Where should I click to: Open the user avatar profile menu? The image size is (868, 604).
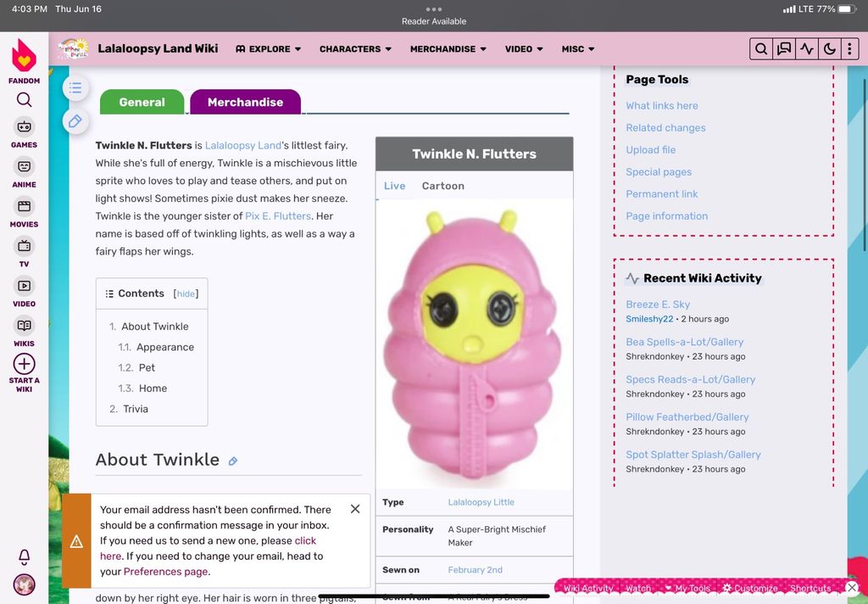25,584
